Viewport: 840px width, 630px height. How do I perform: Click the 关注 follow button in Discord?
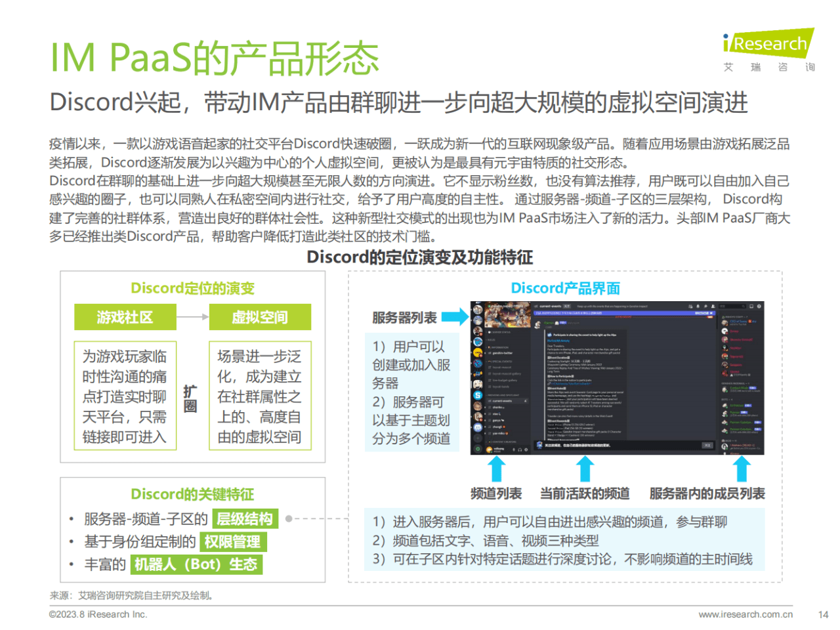707,446
